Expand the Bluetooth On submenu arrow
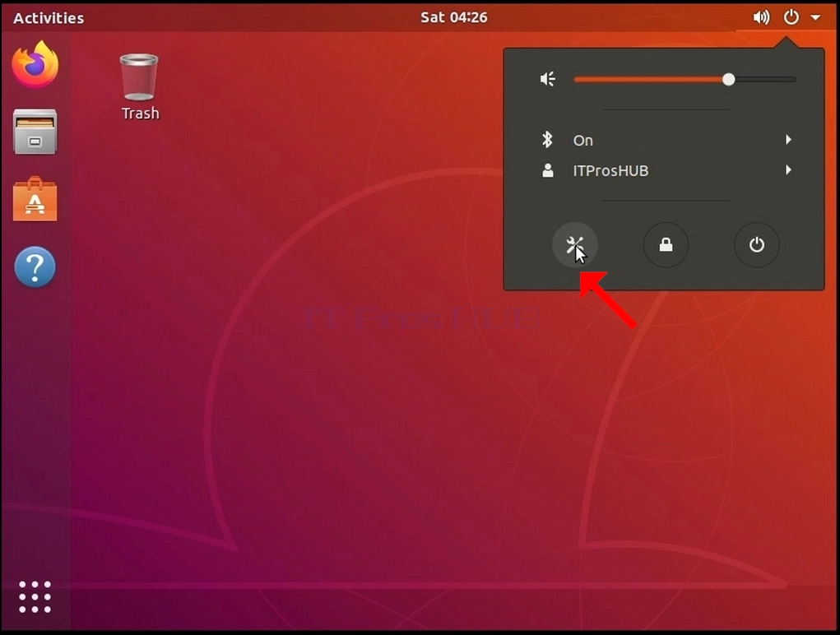Viewport: 840px width, 635px height. [x=788, y=140]
